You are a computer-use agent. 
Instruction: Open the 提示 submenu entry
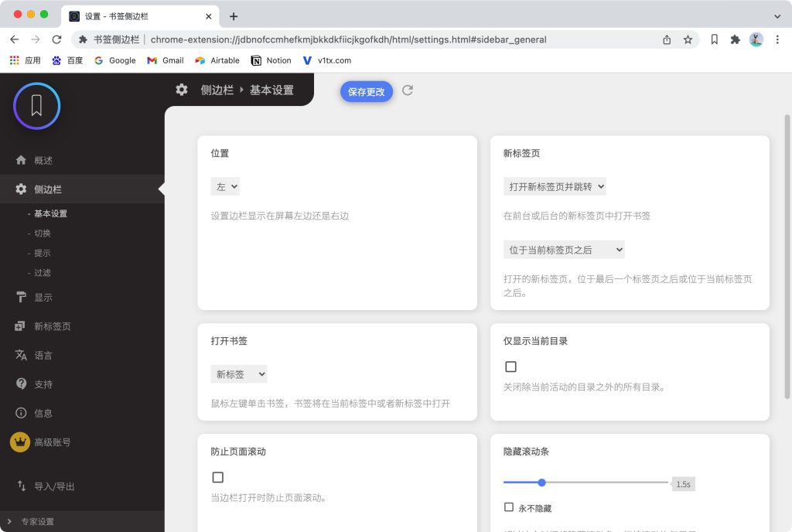pyautogui.click(x=42, y=253)
